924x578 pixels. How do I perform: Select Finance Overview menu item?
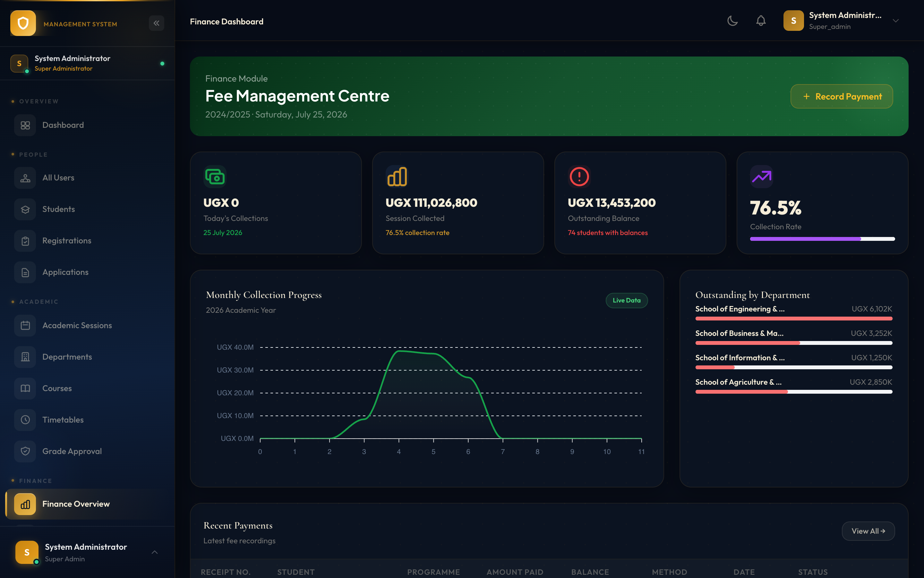click(x=88, y=504)
